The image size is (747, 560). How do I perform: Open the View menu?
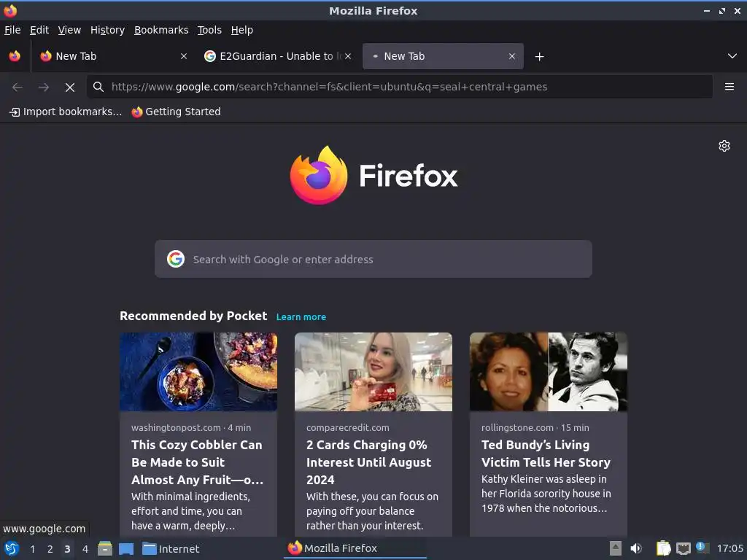pos(69,30)
